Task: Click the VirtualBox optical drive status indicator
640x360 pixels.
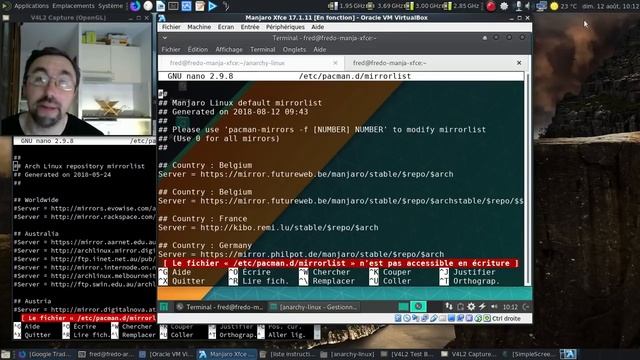Action: tap(407, 318)
